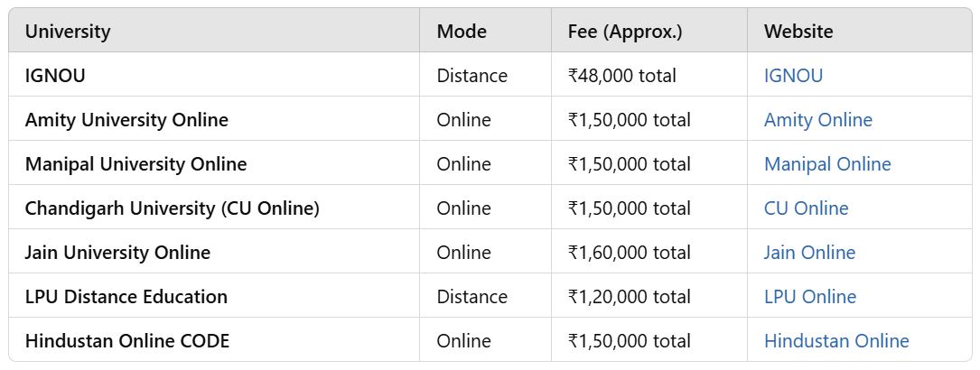Click the IGNOU university name cell
Viewport: 980px width, 370px height.
pos(55,76)
